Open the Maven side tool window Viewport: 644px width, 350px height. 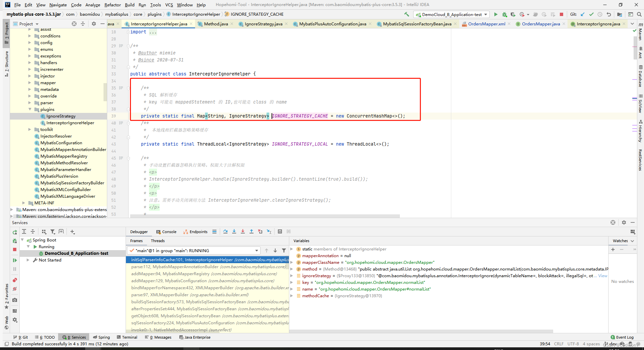[x=640, y=32]
